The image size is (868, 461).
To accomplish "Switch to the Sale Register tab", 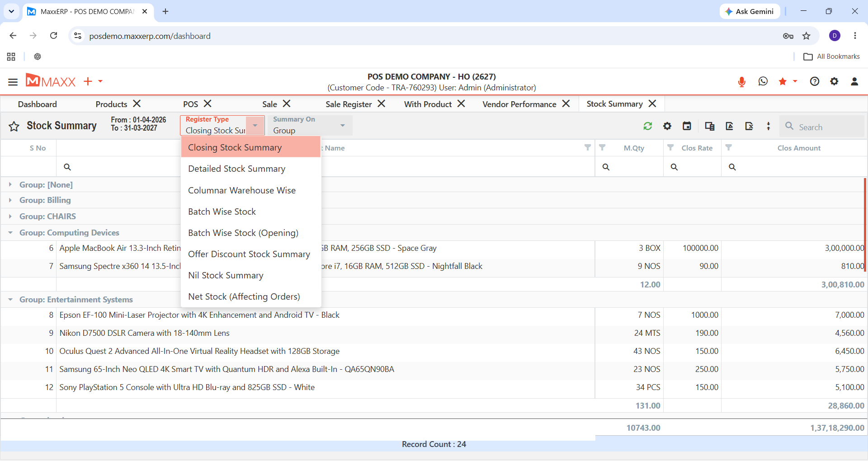I will [349, 104].
